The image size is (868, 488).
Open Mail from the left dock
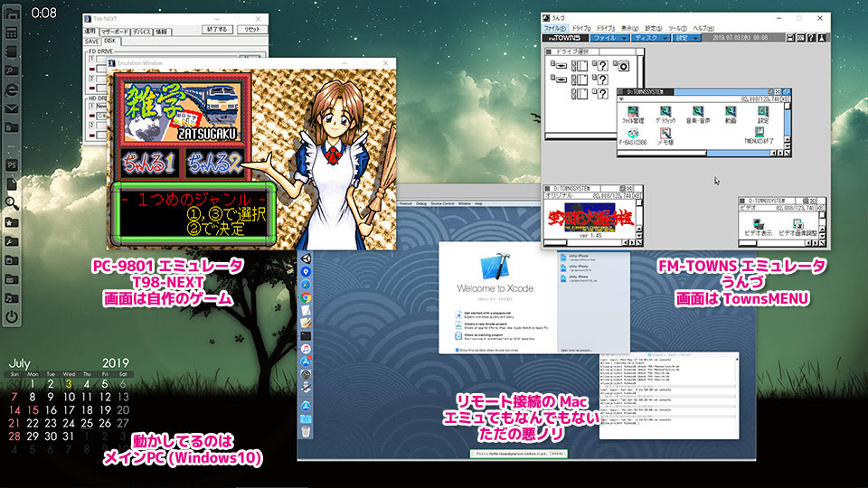(11, 109)
